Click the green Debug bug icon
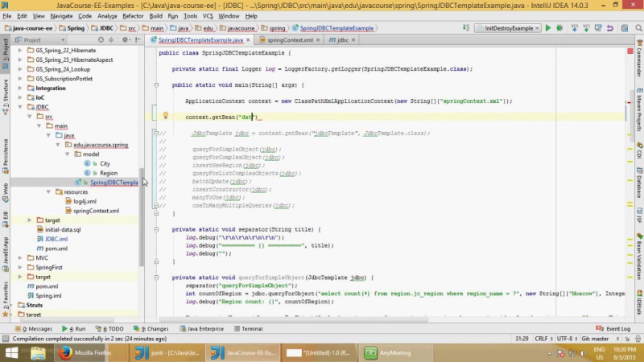The width and height of the screenshot is (644, 362). 559,28
